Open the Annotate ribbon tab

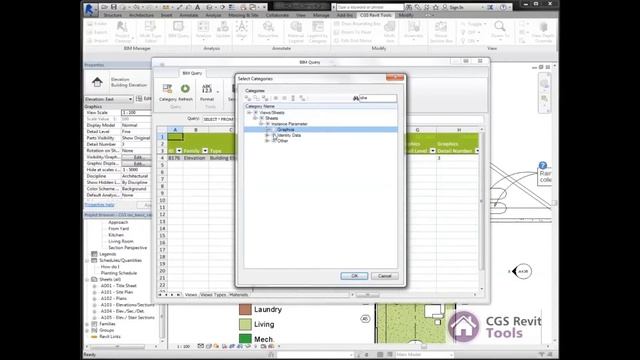pos(189,15)
